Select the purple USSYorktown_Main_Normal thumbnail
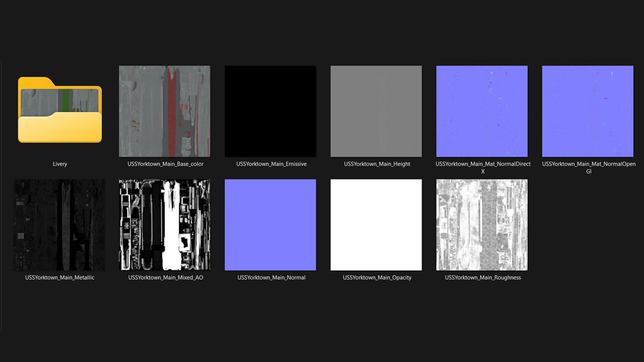This screenshot has width=644, height=362. point(270,225)
